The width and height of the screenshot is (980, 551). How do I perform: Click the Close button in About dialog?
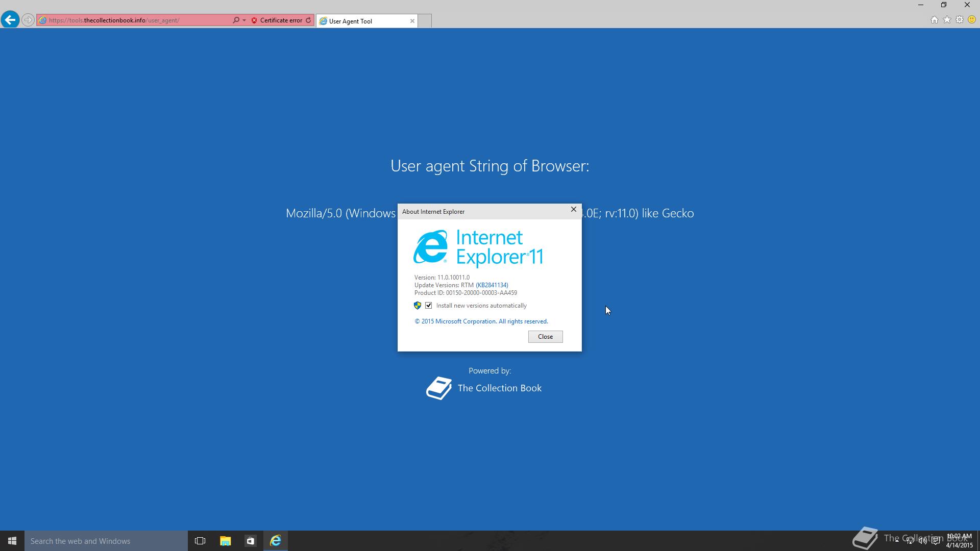(x=545, y=337)
